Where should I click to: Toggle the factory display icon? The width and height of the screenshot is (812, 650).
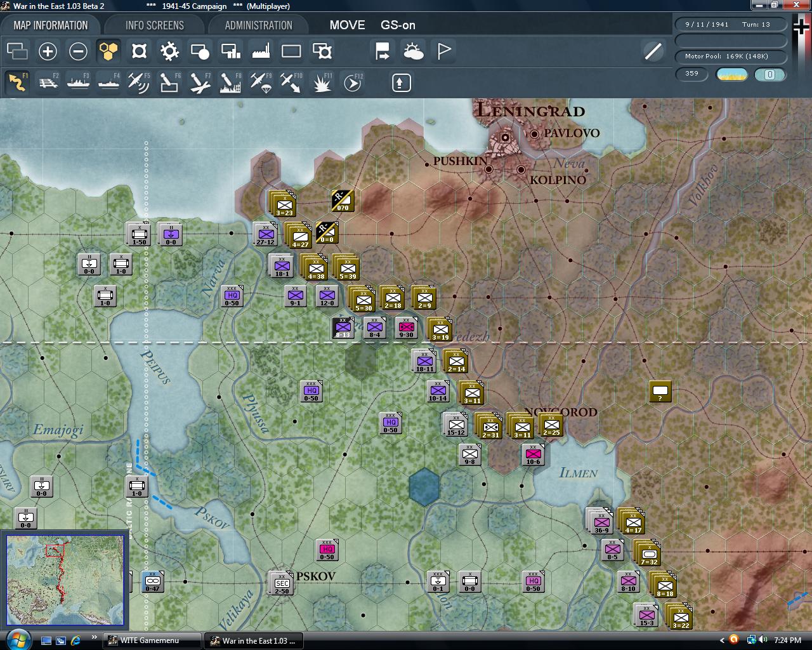point(261,51)
